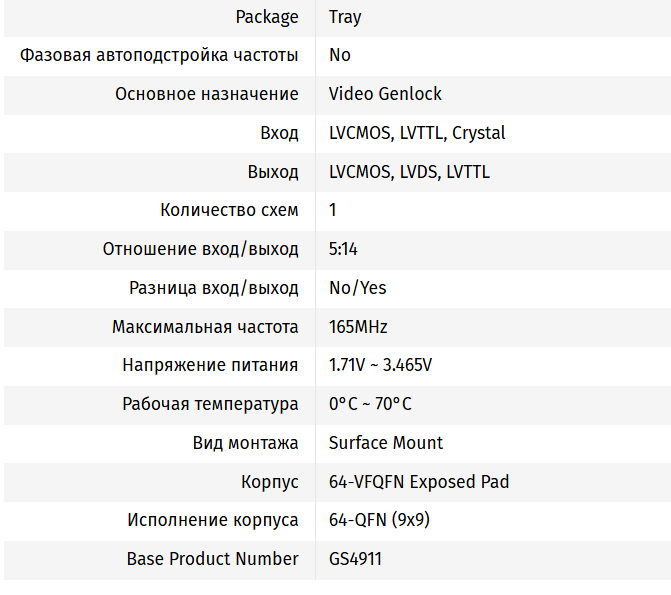Click the 165MHz frequency value
671x595 pixels.
click(358, 327)
